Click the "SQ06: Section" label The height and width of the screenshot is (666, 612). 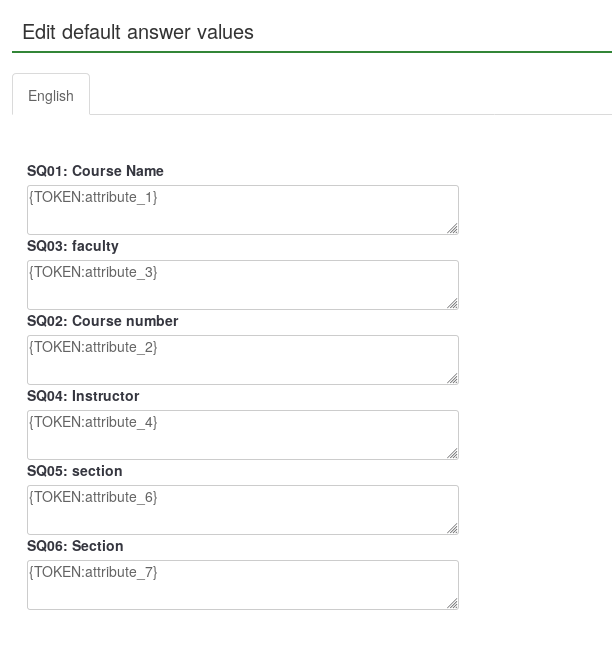pos(75,546)
